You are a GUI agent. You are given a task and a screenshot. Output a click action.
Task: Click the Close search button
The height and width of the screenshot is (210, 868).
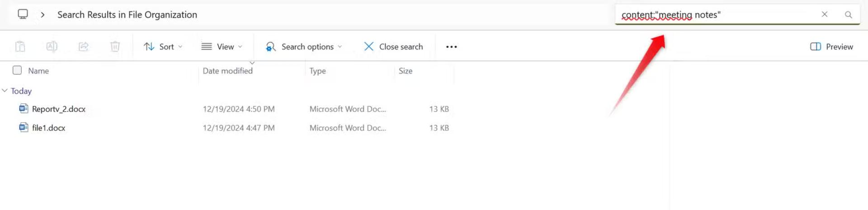pos(393,47)
